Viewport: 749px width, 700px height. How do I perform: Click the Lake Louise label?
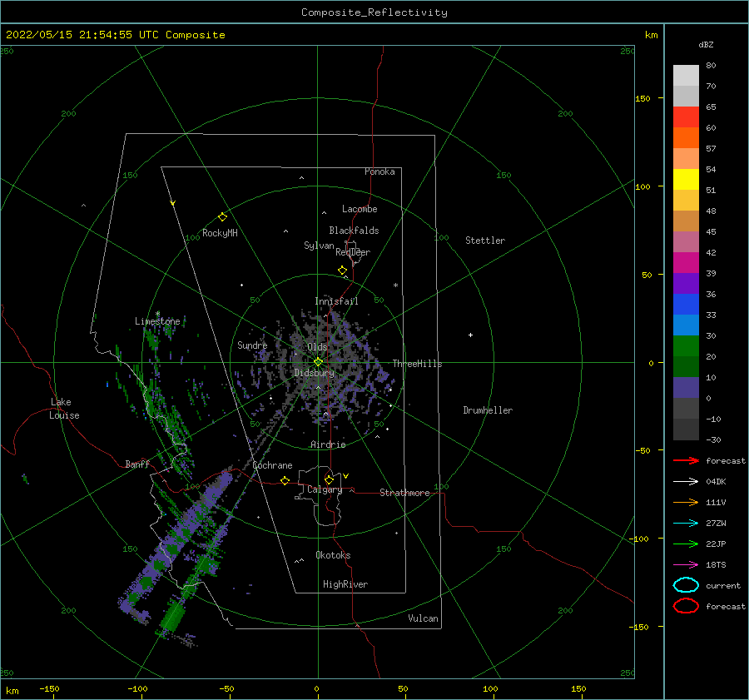64,409
